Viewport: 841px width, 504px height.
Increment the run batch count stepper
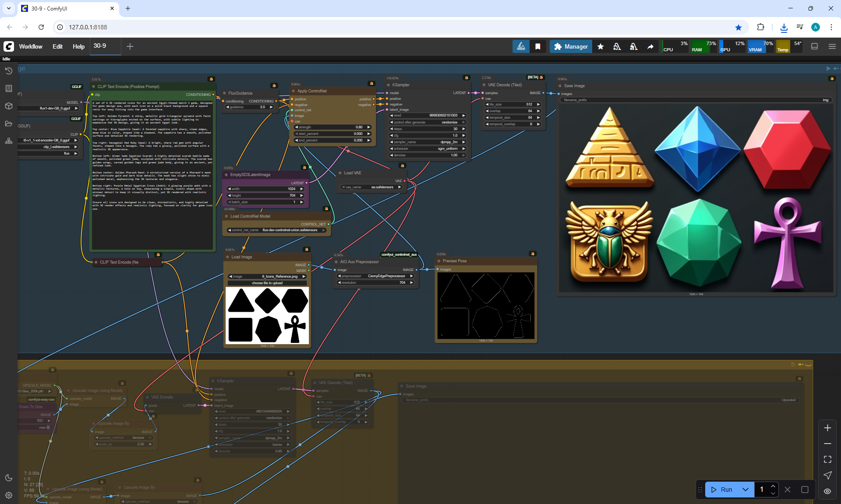click(x=773, y=486)
